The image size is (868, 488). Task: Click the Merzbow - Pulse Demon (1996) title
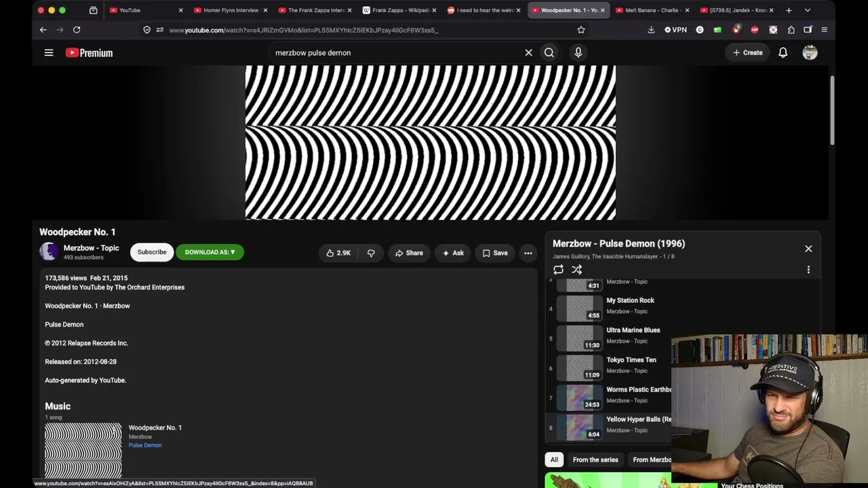pos(618,243)
